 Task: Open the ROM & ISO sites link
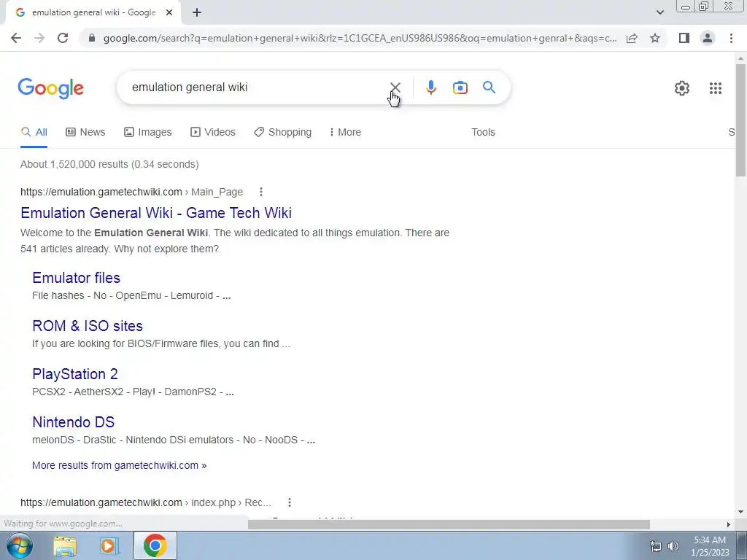[x=88, y=326]
